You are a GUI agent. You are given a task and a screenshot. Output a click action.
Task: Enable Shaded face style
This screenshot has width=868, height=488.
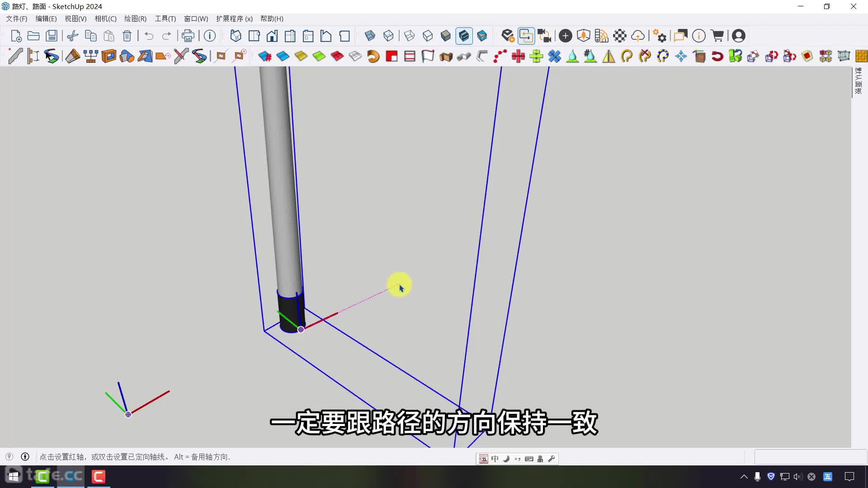point(446,36)
